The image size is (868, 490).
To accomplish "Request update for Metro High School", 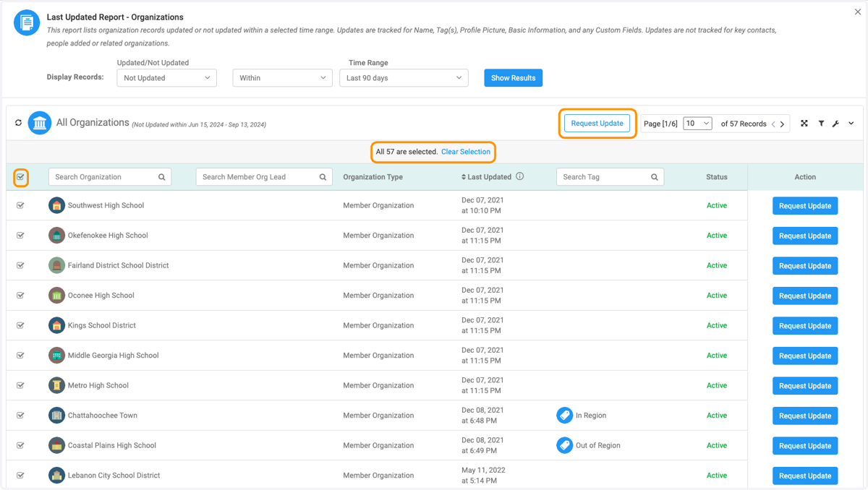I will 805,386.
